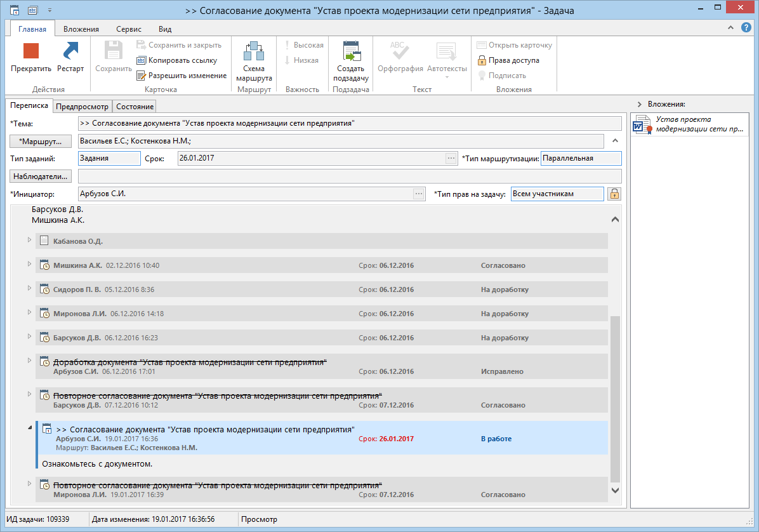Viewport: 759px width, 532px height.
Task: Open the Сервис ribbon tab
Action: point(129,29)
